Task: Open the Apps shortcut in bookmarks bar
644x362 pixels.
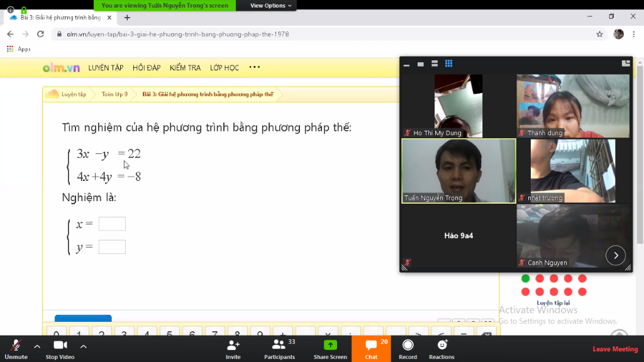Action: 19,49
